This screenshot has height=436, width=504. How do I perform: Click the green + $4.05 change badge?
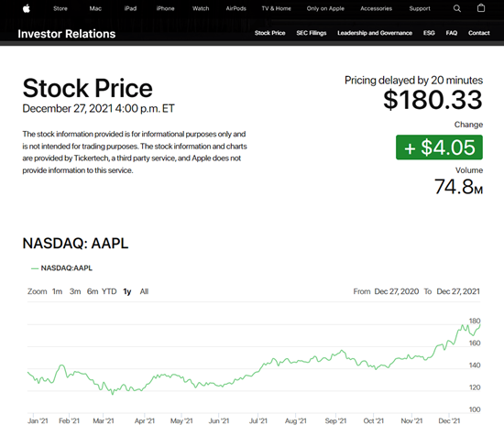click(x=439, y=147)
